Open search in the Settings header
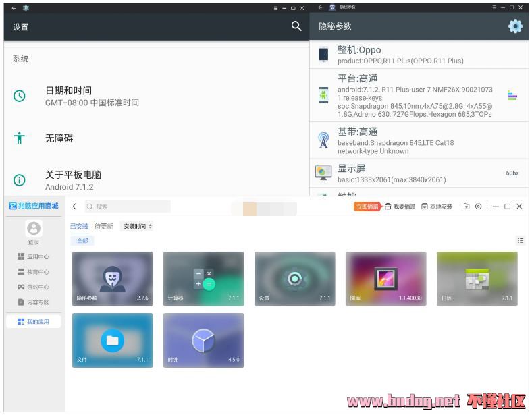This screenshot has width=532, height=415. coord(296,26)
